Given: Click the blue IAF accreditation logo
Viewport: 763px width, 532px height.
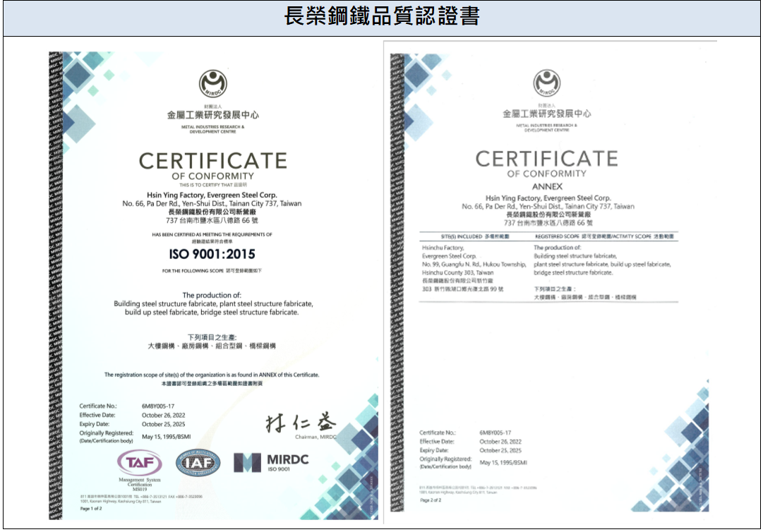Looking at the screenshot, I should coord(198,462).
